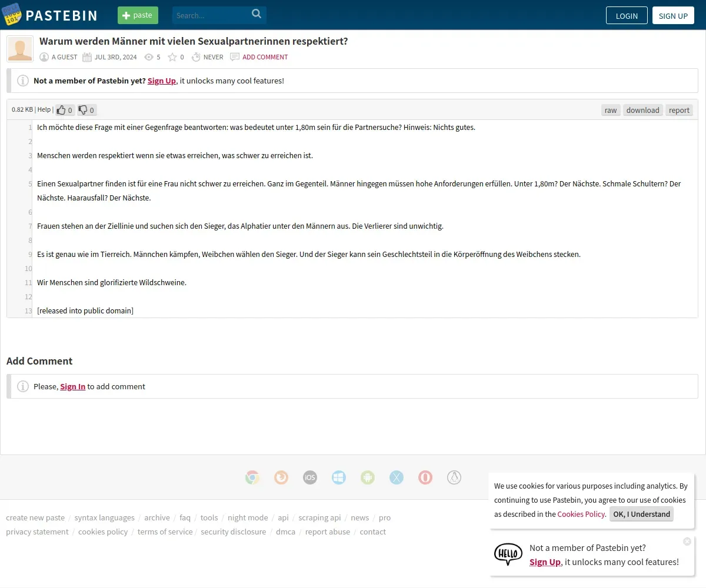Open the Android app icon
Viewport: 706px width, 588px height.
368,477
